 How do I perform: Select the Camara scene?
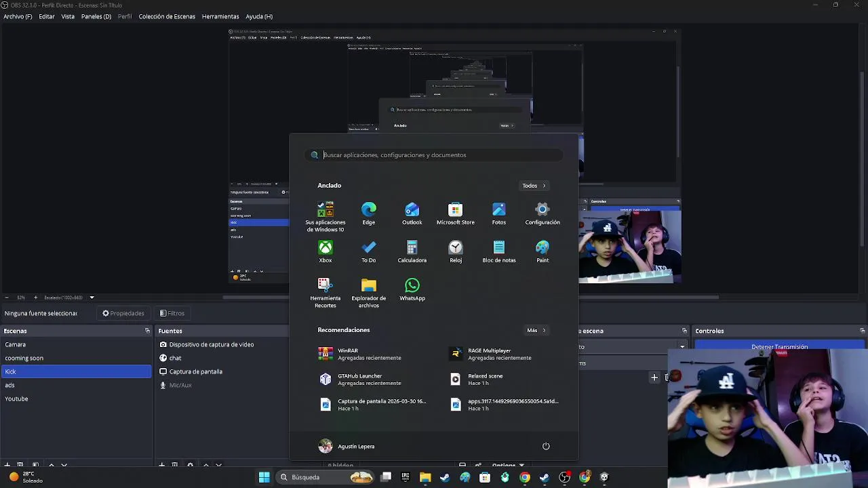click(77, 344)
